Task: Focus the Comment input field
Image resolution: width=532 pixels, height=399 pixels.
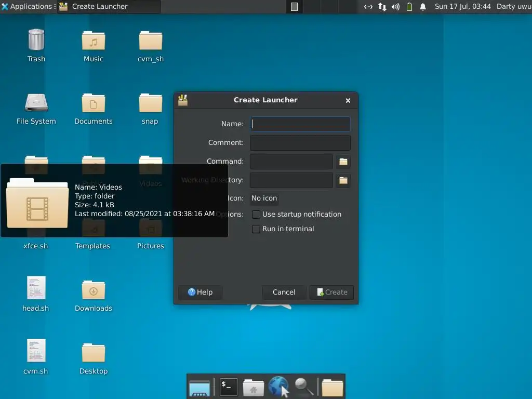Action: coord(300,143)
